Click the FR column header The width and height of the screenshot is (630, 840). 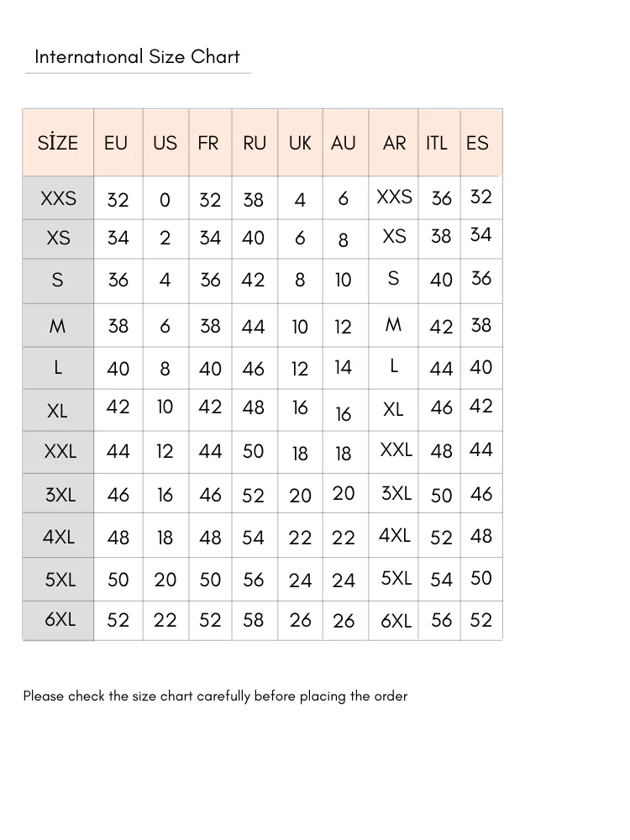[208, 143]
